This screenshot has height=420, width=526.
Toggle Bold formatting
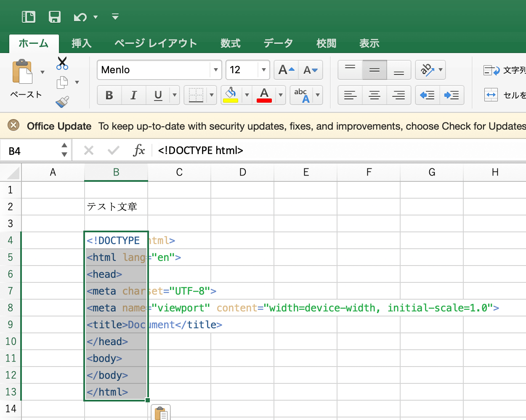[x=109, y=95]
